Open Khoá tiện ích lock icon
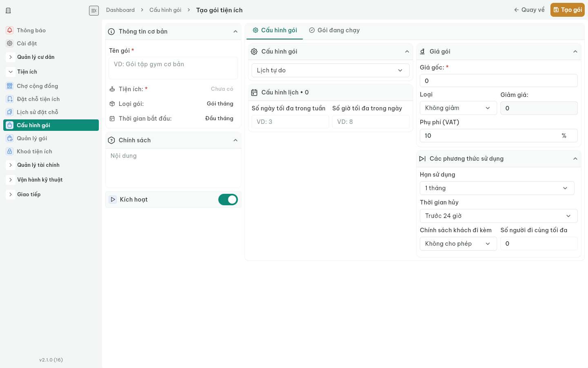This screenshot has width=588, height=368. [10, 151]
